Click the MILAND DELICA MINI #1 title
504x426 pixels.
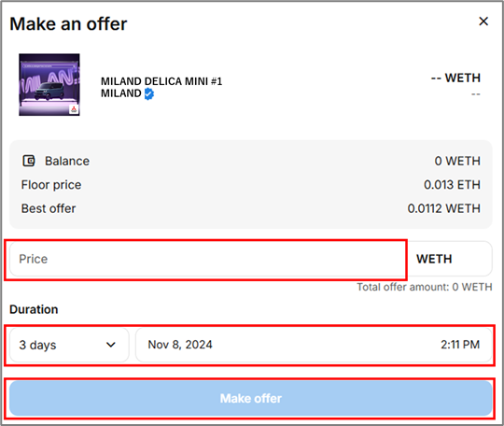161,81
